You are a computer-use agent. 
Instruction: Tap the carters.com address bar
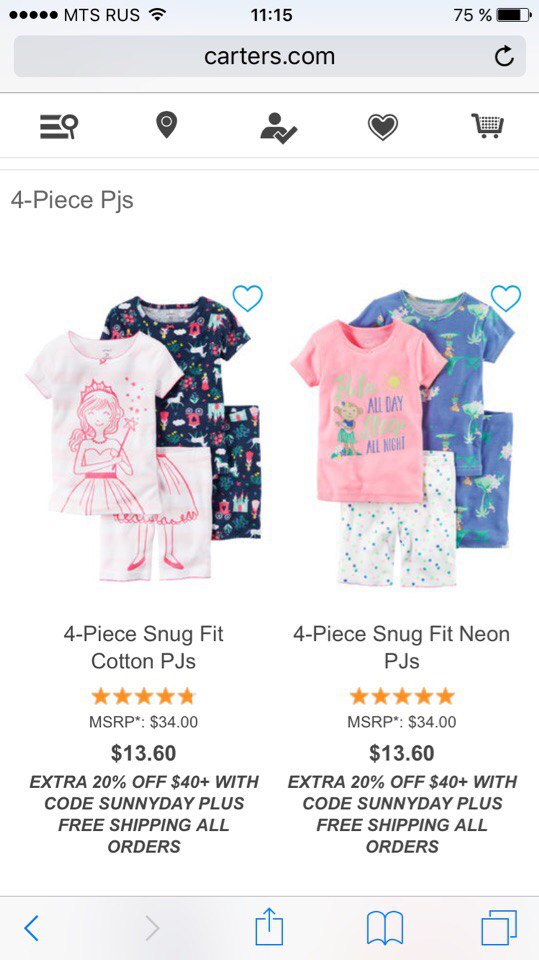270,56
